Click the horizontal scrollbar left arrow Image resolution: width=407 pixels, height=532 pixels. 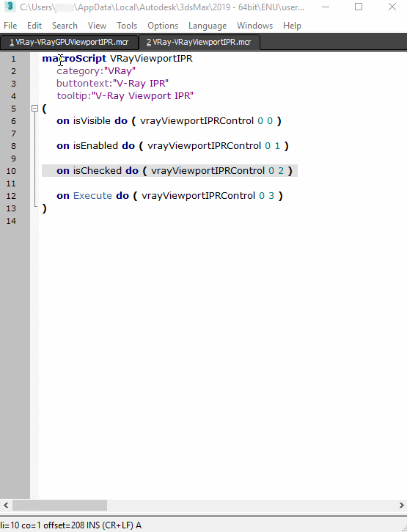click(6, 505)
